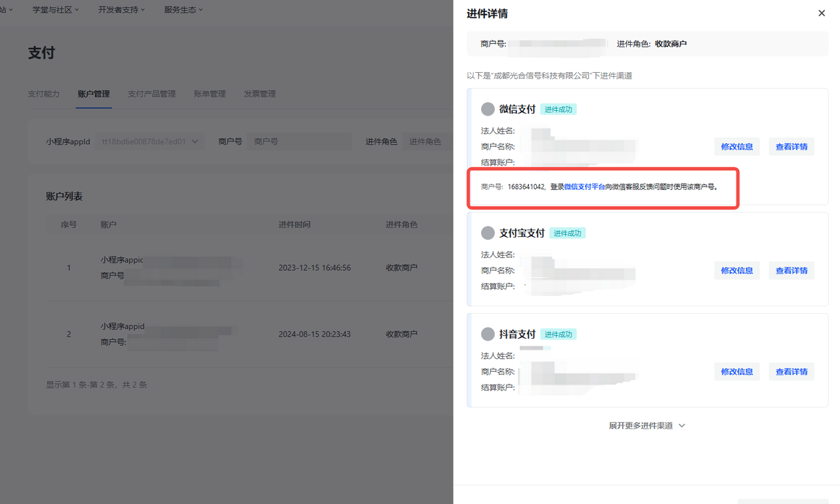Viewport: 840px width, 504px height.
Task: Switch to the 支付产品管理 tab
Action: [x=152, y=94]
